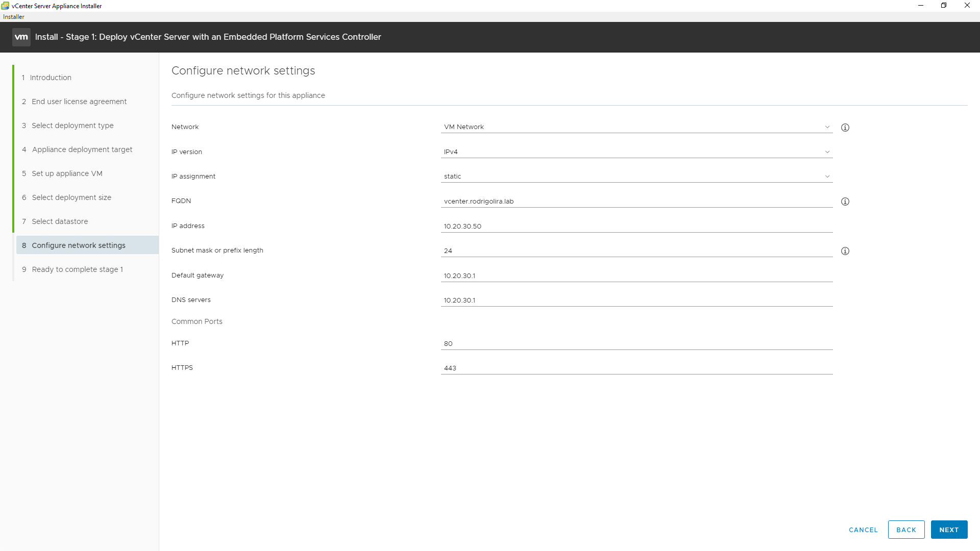The image size is (980, 551).
Task: Click the vCenter installer title bar icon
Action: [x=5, y=6]
